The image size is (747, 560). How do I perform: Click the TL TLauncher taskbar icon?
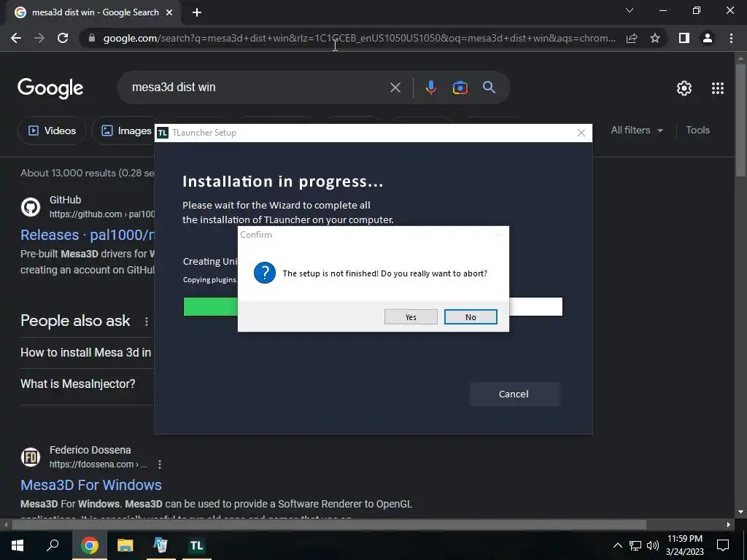coord(197,545)
